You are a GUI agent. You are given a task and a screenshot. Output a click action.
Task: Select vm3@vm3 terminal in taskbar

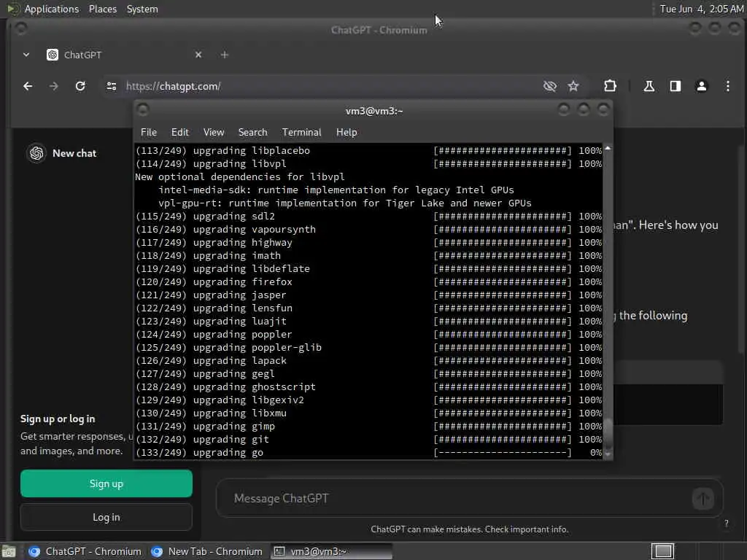(332, 551)
